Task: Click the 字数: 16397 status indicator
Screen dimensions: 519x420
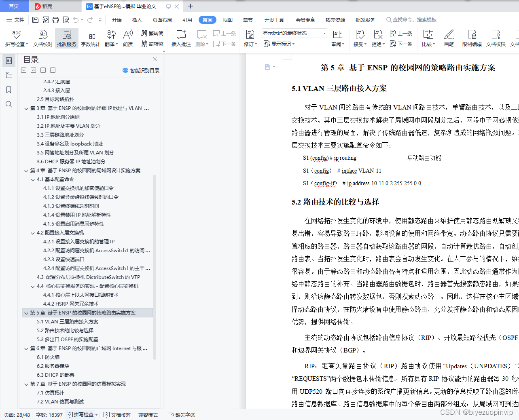Action: click(49, 415)
